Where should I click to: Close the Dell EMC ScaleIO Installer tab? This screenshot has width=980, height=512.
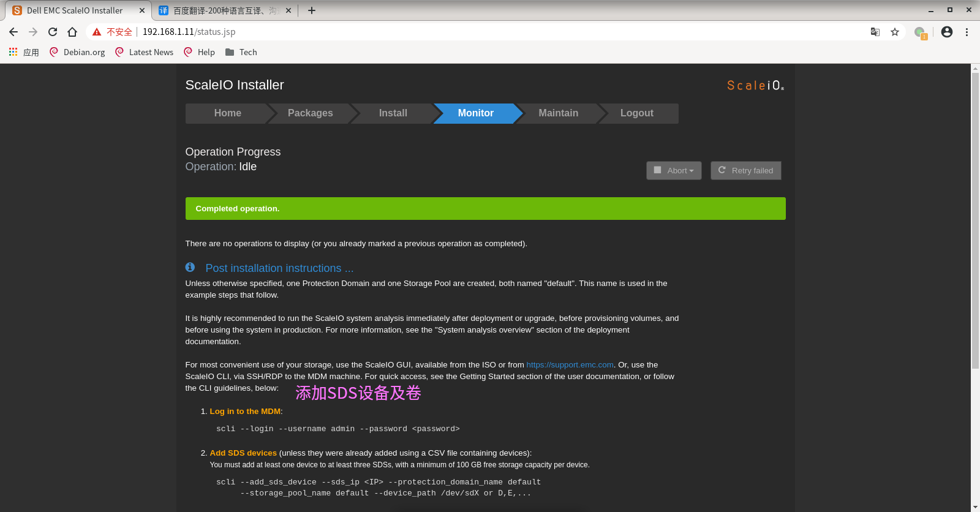coord(142,10)
